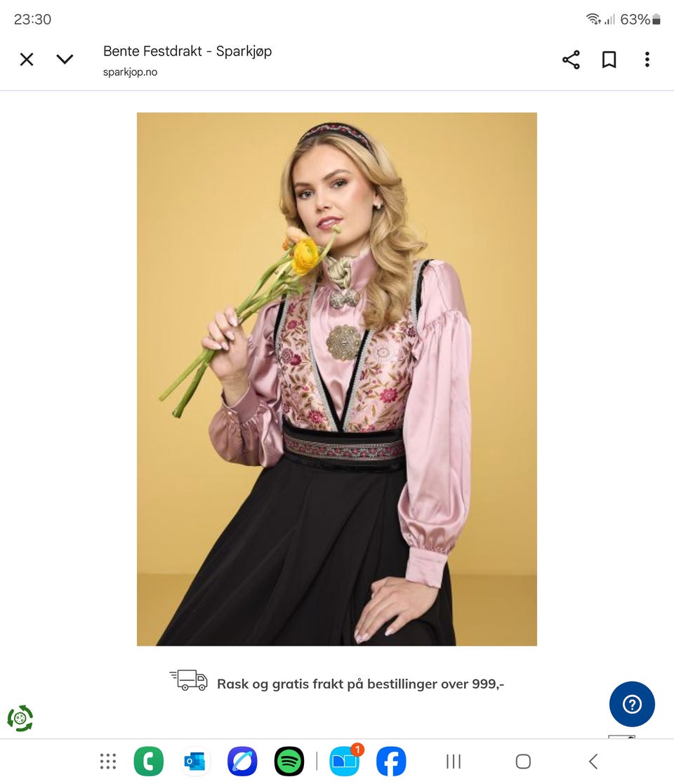
Task: Close the Sparkjøp browser tab
Action: [x=27, y=60]
